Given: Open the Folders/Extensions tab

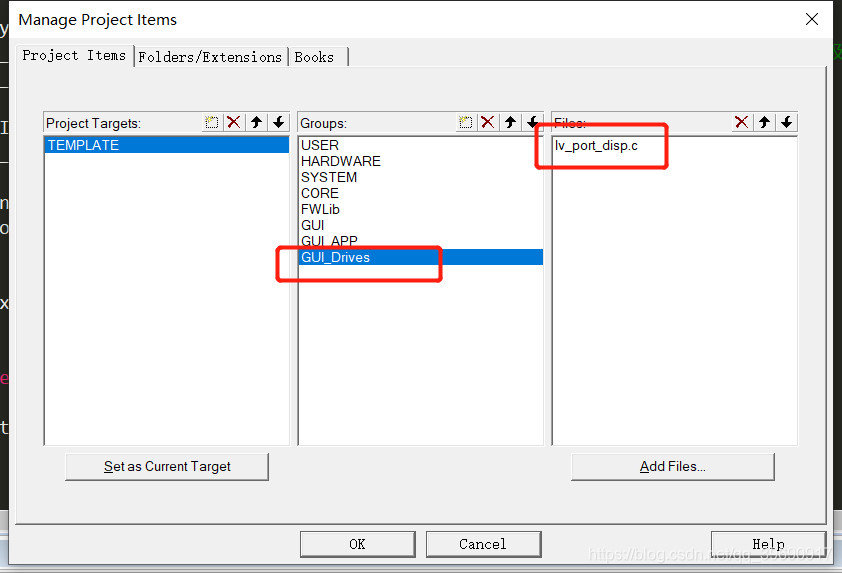Looking at the screenshot, I should tap(210, 57).
